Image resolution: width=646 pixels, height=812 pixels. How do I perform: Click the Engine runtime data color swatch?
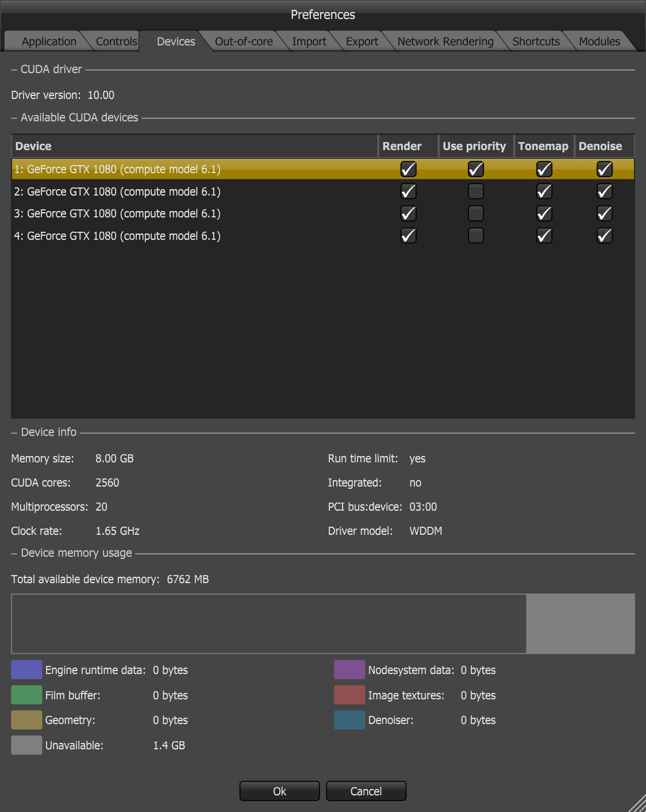pos(26,670)
